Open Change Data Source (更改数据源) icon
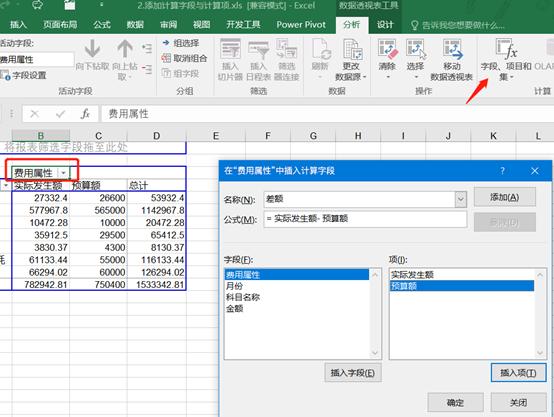The height and width of the screenshot is (417, 554). [352, 49]
